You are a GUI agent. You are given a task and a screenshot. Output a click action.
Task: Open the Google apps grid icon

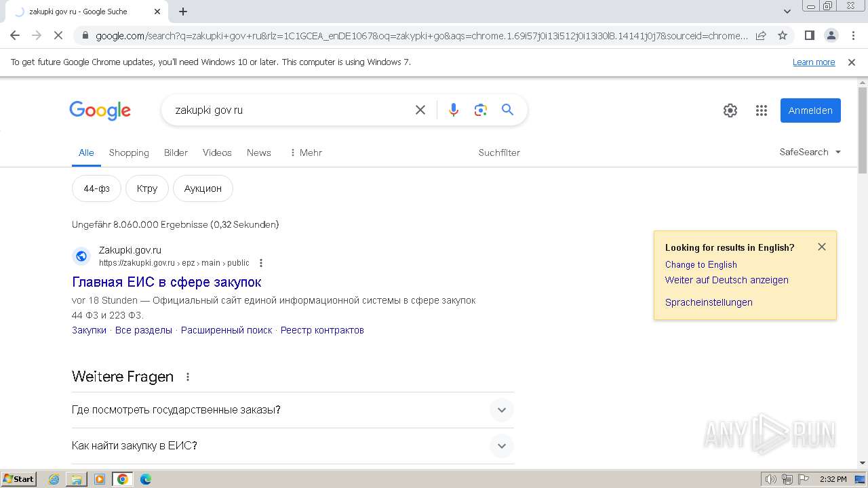762,110
